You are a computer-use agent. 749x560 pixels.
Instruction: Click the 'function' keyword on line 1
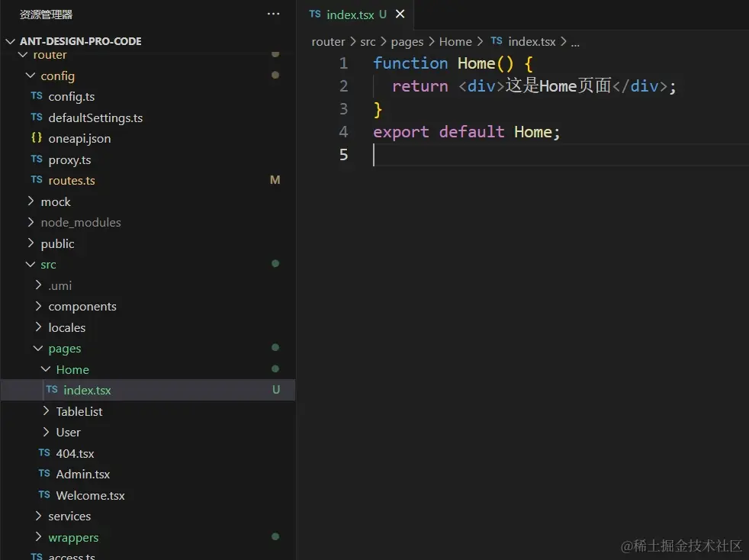pos(410,63)
